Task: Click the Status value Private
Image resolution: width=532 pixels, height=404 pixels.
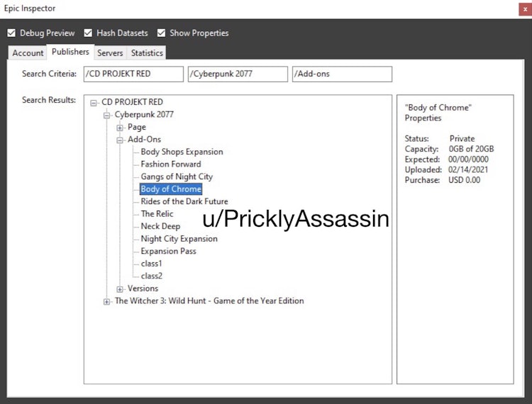Action: click(462, 139)
